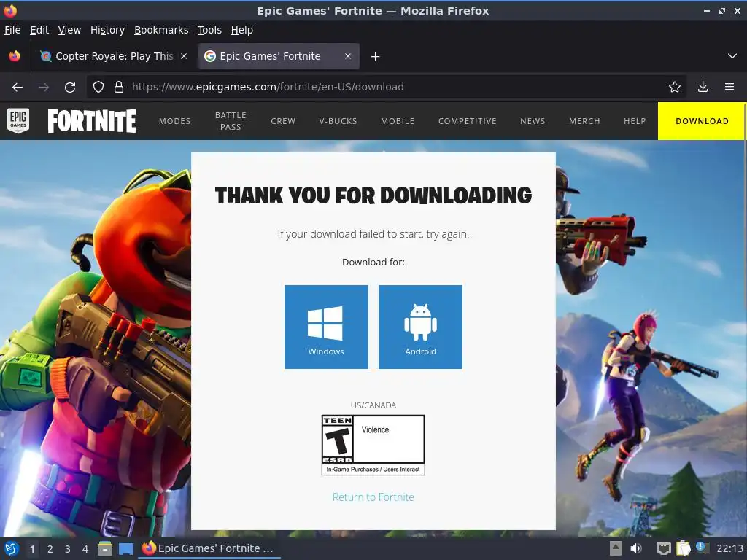Open HELP link in Fortnite nav
Image resolution: width=747 pixels, height=560 pixels.
[635, 121]
